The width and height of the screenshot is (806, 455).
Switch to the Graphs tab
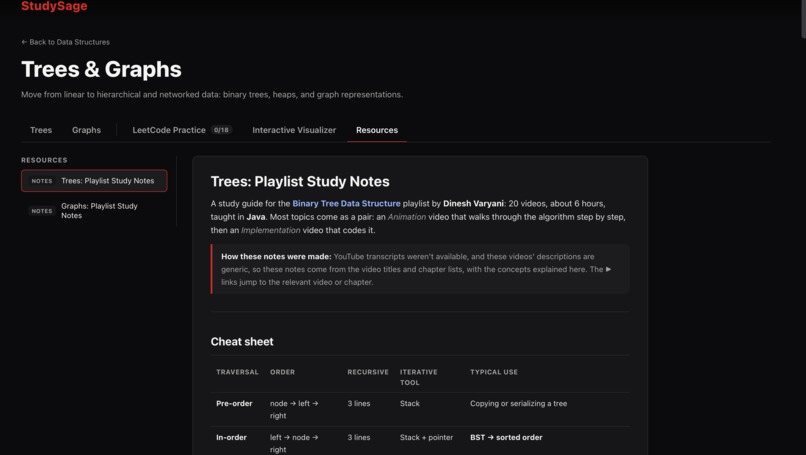86,130
